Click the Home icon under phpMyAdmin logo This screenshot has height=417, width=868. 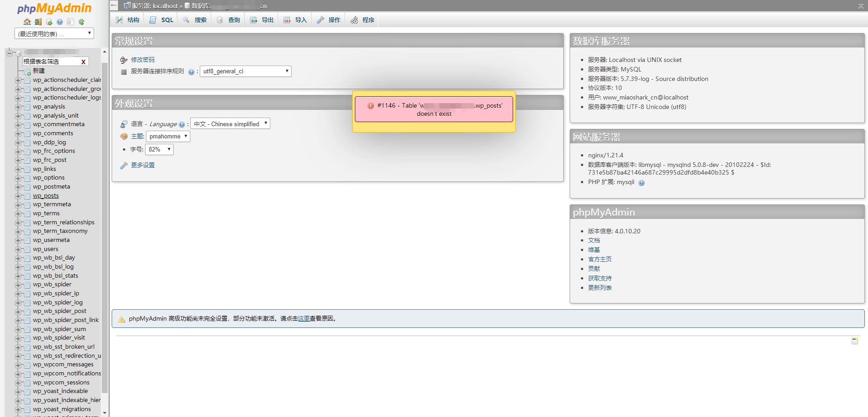(x=27, y=22)
